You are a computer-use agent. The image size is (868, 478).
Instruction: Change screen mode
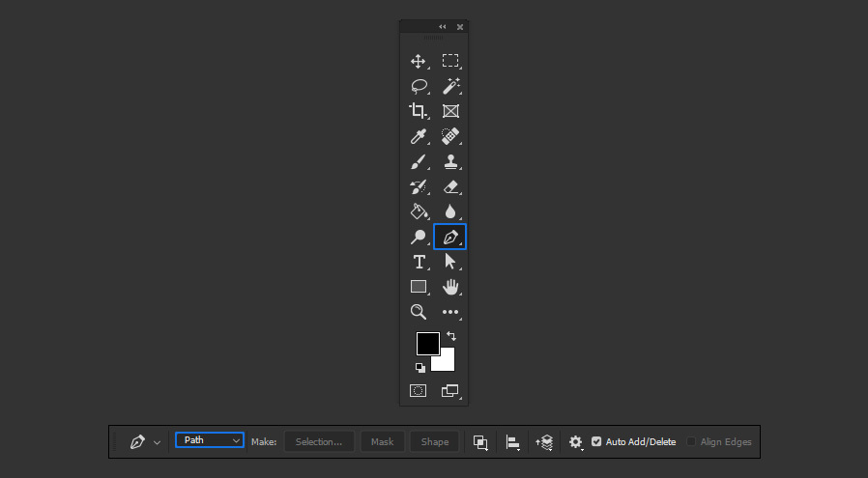pos(450,390)
